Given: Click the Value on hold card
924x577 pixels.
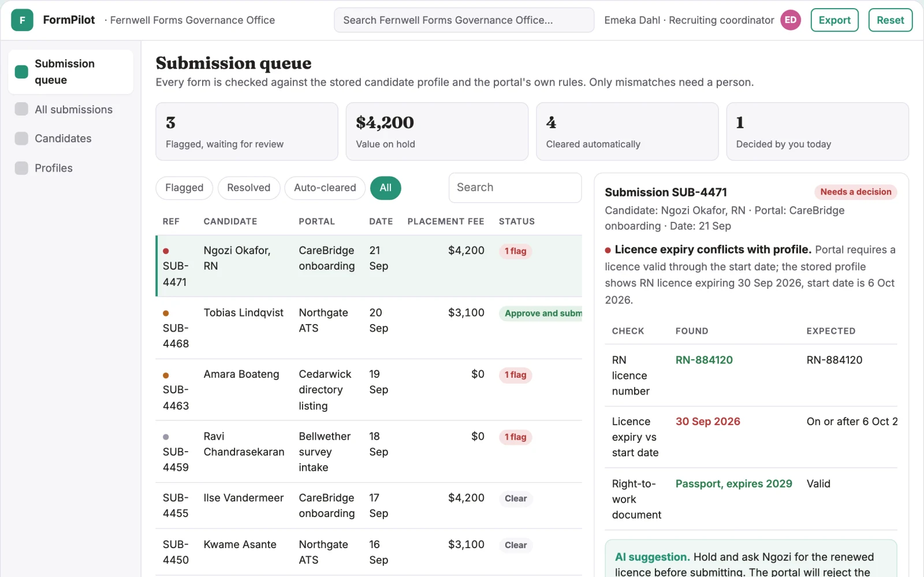Looking at the screenshot, I should coord(437,132).
